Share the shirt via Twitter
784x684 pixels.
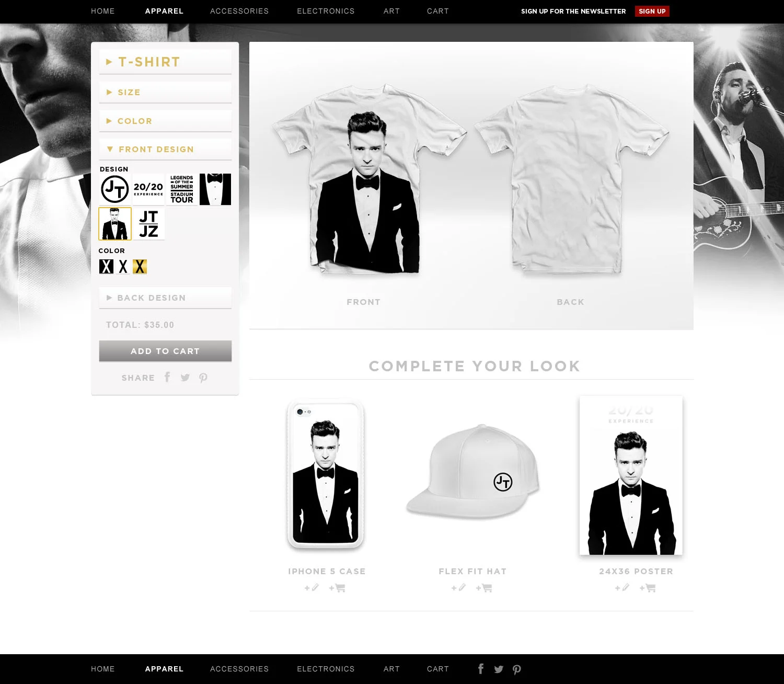click(185, 377)
